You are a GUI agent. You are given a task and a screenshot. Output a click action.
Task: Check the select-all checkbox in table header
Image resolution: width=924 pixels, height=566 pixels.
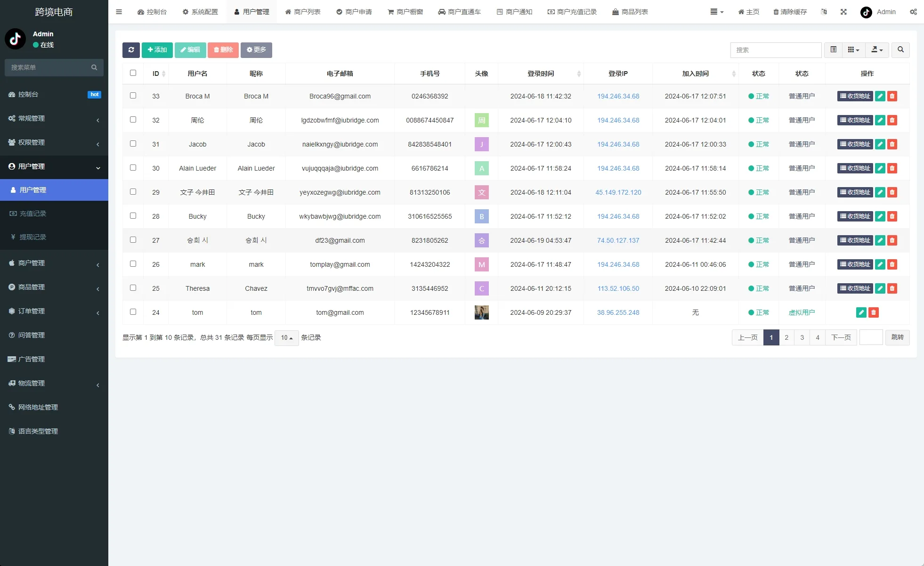point(133,74)
